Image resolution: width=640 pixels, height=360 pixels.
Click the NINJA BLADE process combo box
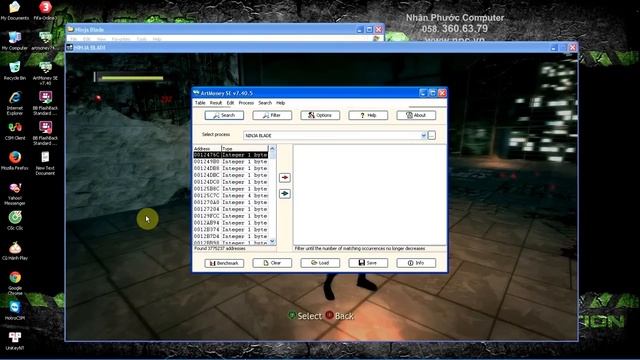[x=335, y=136]
